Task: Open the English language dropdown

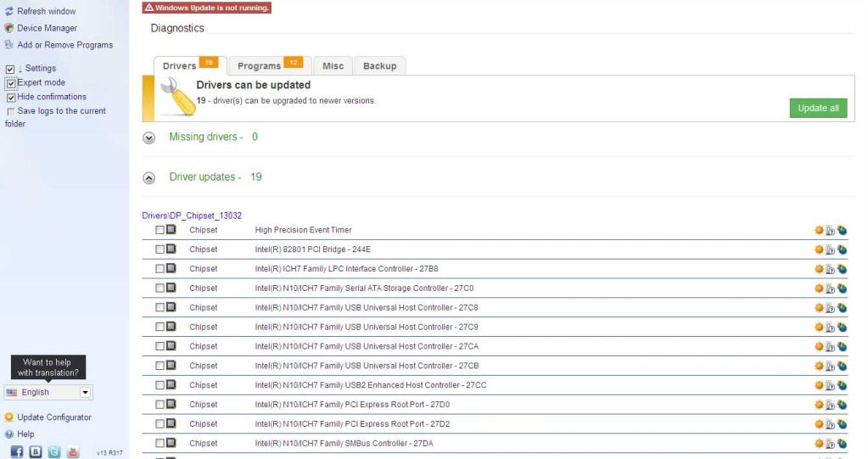Action: pyautogui.click(x=48, y=393)
